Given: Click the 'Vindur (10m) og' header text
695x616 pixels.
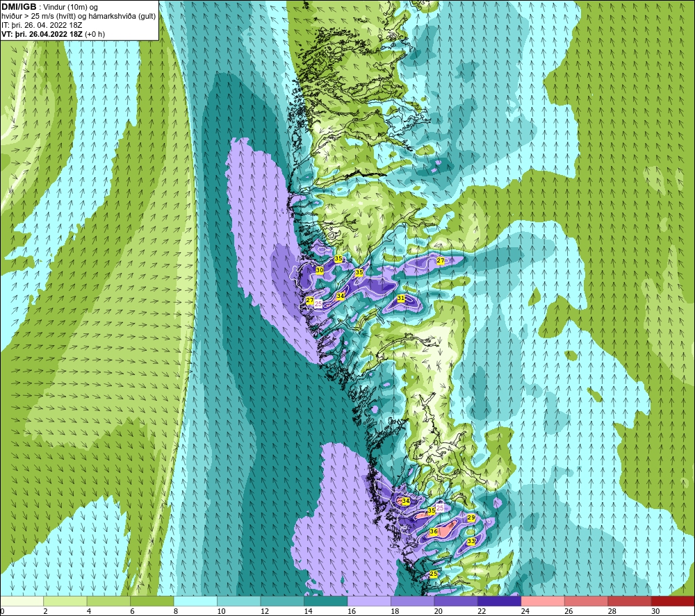Looking at the screenshot, I should point(71,8).
